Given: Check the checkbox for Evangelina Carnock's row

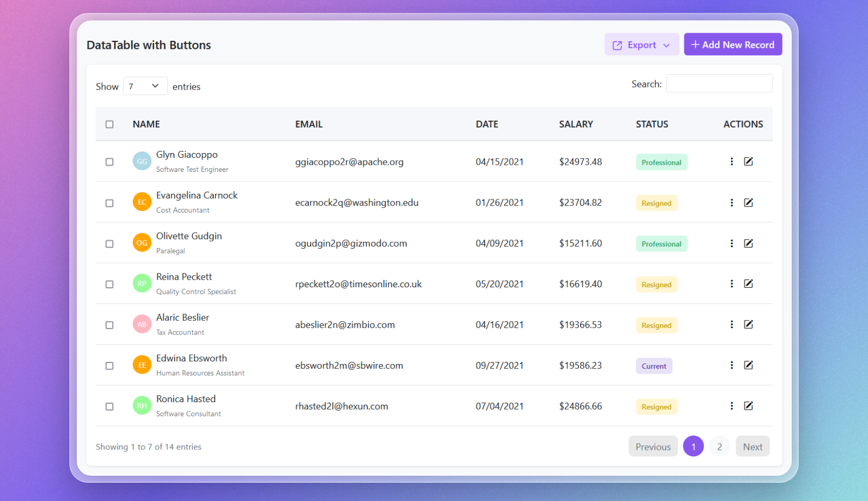Looking at the screenshot, I should point(110,203).
